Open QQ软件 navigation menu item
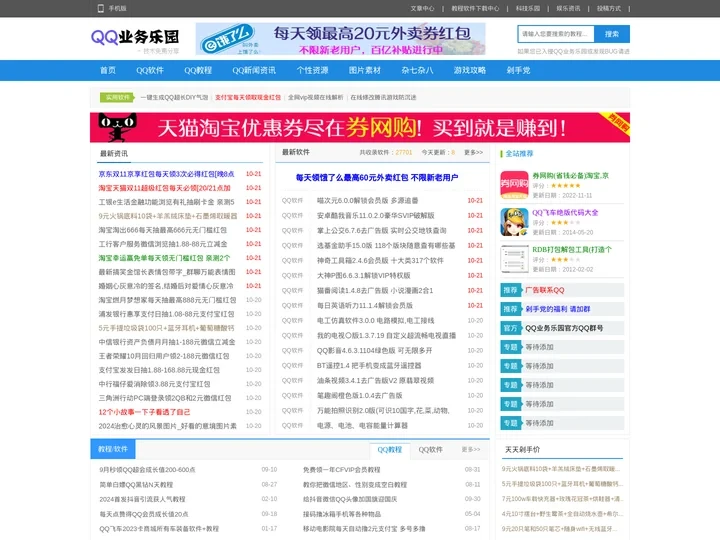 150,70
